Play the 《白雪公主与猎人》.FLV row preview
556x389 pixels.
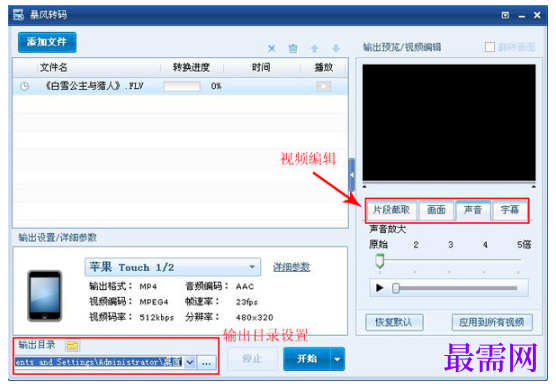(323, 86)
